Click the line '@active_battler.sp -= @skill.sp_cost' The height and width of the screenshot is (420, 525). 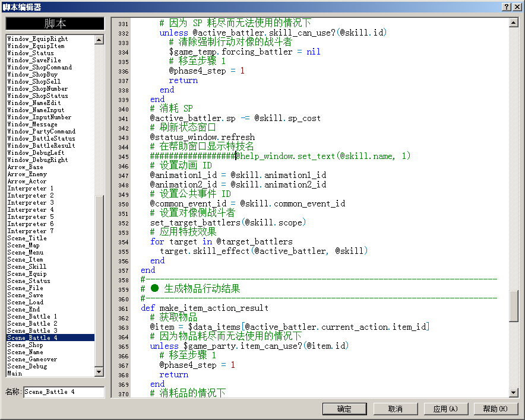235,119
